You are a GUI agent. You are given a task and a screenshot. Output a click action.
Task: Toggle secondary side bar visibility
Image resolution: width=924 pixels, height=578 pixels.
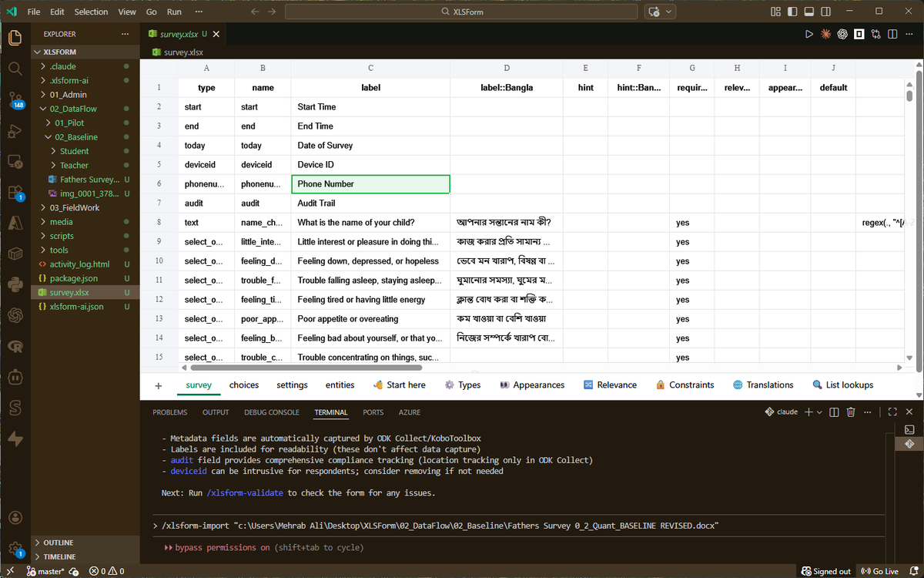click(x=826, y=12)
